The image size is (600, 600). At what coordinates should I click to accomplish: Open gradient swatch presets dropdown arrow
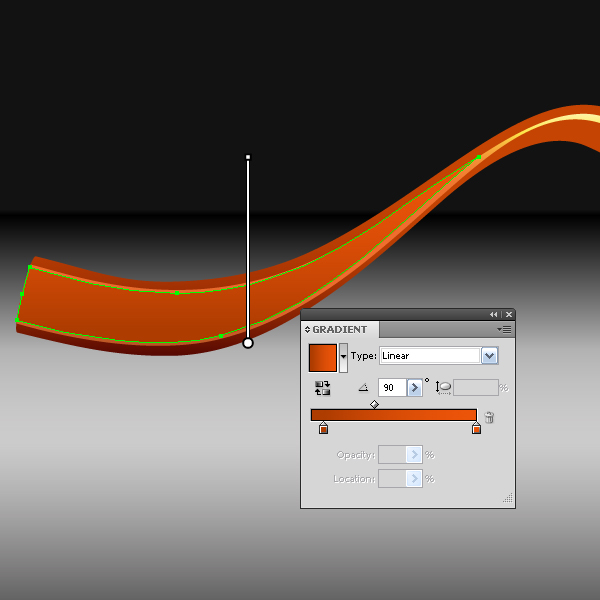[x=343, y=357]
